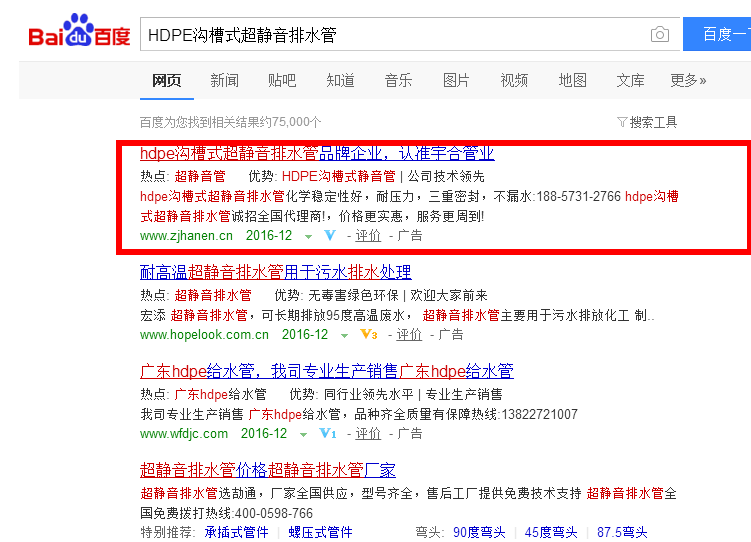Open the 承插式管件 recommendation link
751x542 pixels.
[x=236, y=532]
